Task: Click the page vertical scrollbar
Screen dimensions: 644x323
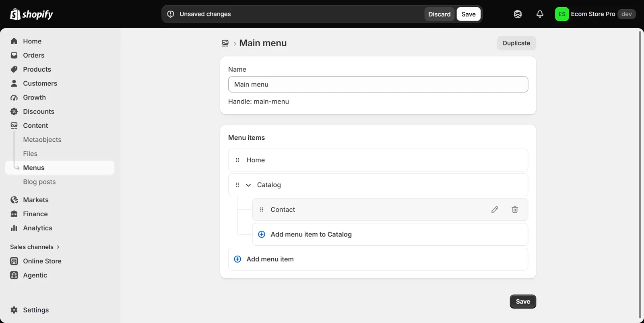Action: (x=640, y=175)
